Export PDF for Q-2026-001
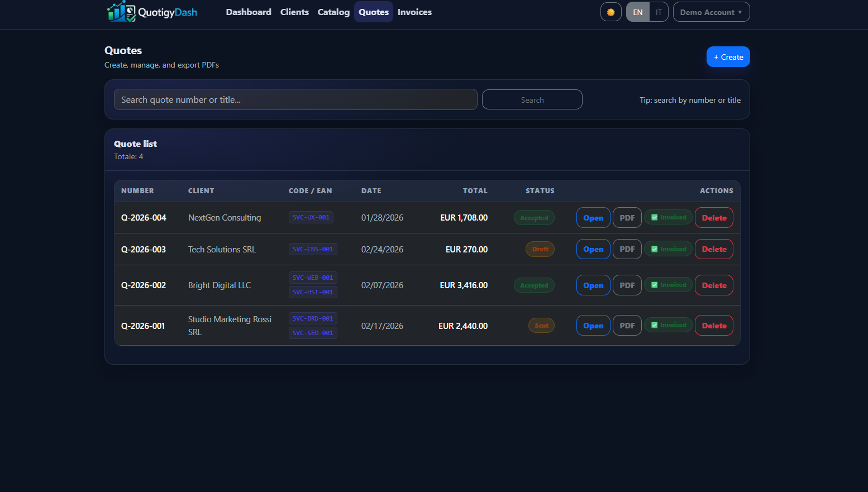868x492 pixels. pyautogui.click(x=627, y=326)
